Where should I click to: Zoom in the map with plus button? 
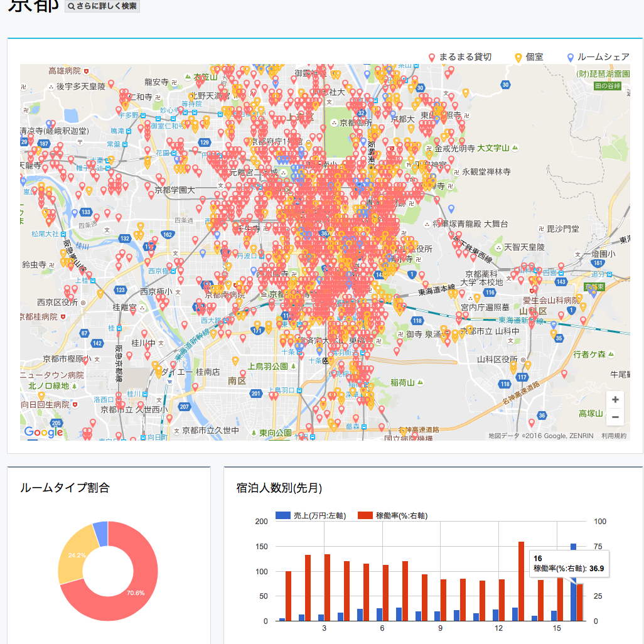[615, 400]
